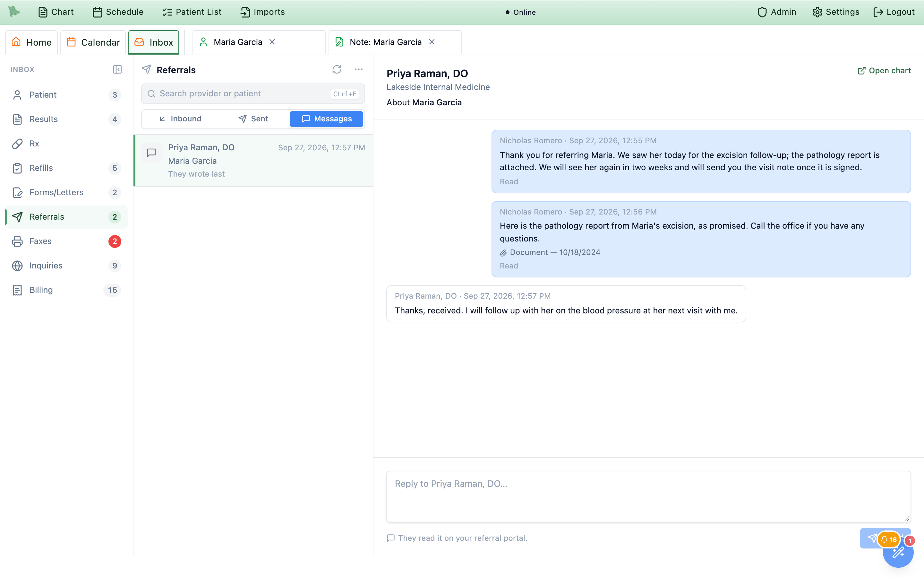Click the message icon beside Priya Raman thread

tap(151, 153)
